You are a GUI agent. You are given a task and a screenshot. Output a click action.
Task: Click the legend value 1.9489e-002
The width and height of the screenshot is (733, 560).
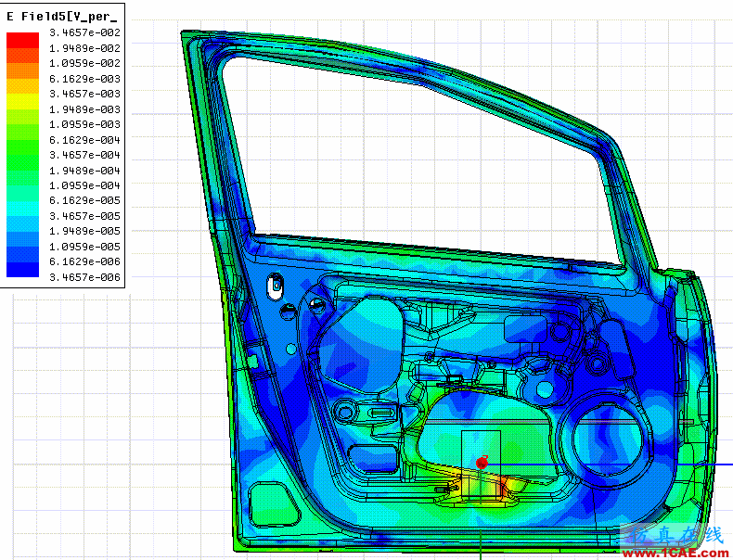[84, 48]
